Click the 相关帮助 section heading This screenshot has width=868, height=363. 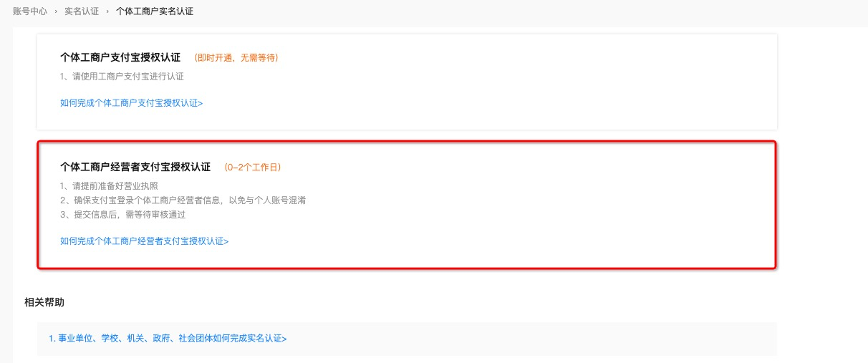[44, 302]
